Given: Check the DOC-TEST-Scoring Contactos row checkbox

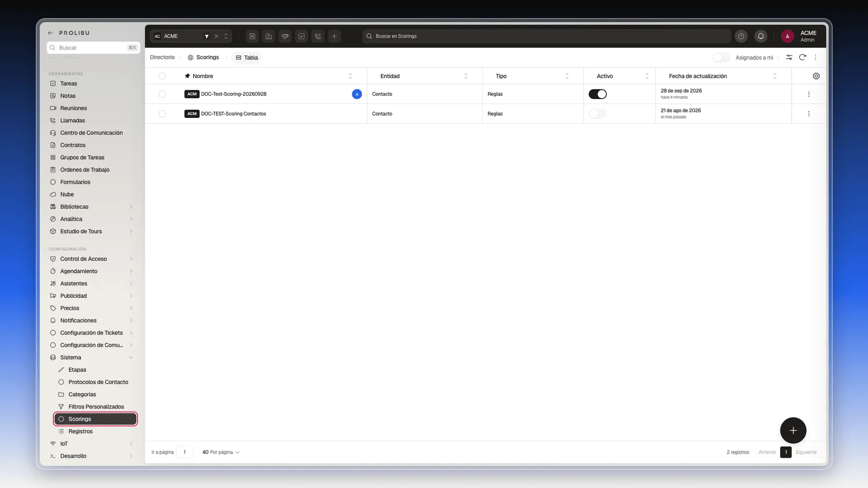Looking at the screenshot, I should pyautogui.click(x=162, y=114).
